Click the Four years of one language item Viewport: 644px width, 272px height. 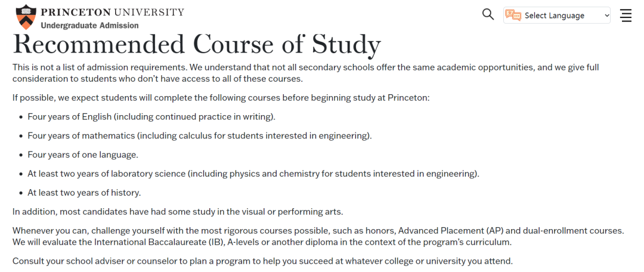[83, 154]
